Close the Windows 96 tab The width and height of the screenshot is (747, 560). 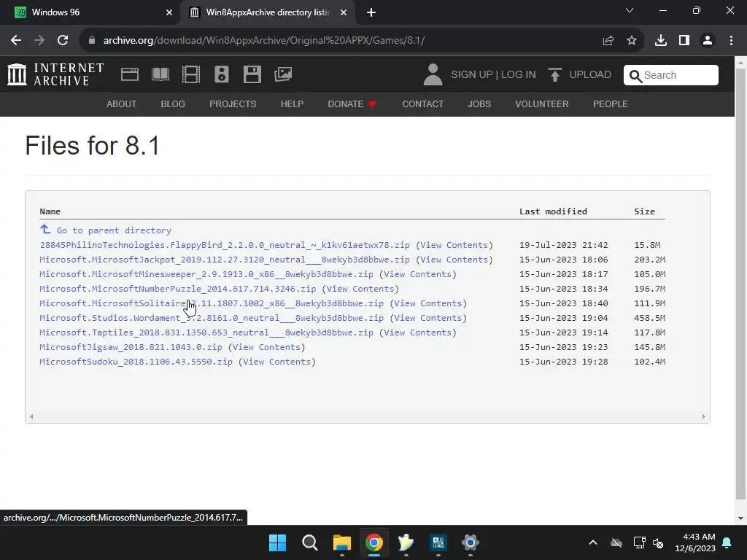click(x=169, y=12)
